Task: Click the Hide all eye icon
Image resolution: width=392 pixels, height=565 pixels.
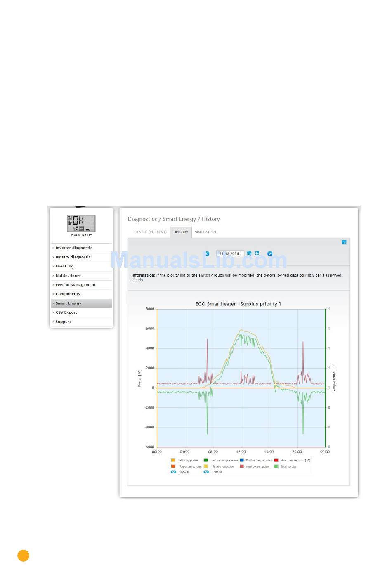Action: 206,472
